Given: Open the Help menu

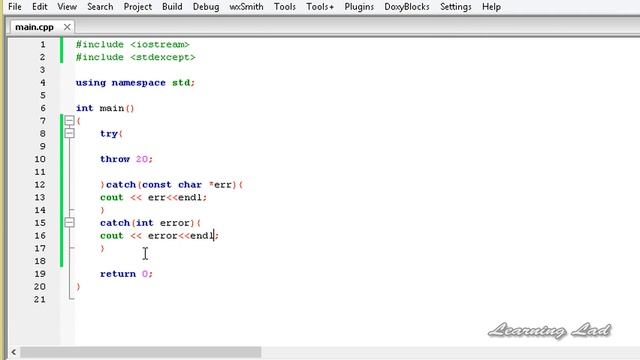Looking at the screenshot, I should 491,7.
